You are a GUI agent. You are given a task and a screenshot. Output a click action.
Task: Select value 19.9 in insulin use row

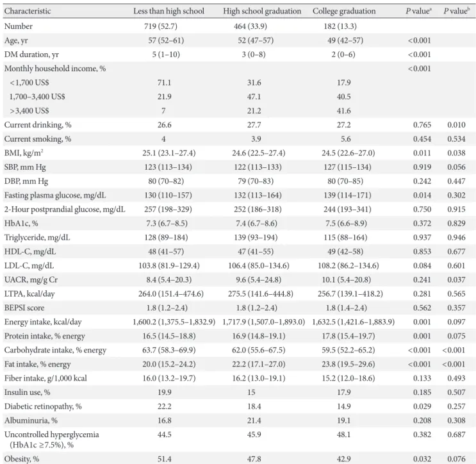(x=164, y=392)
